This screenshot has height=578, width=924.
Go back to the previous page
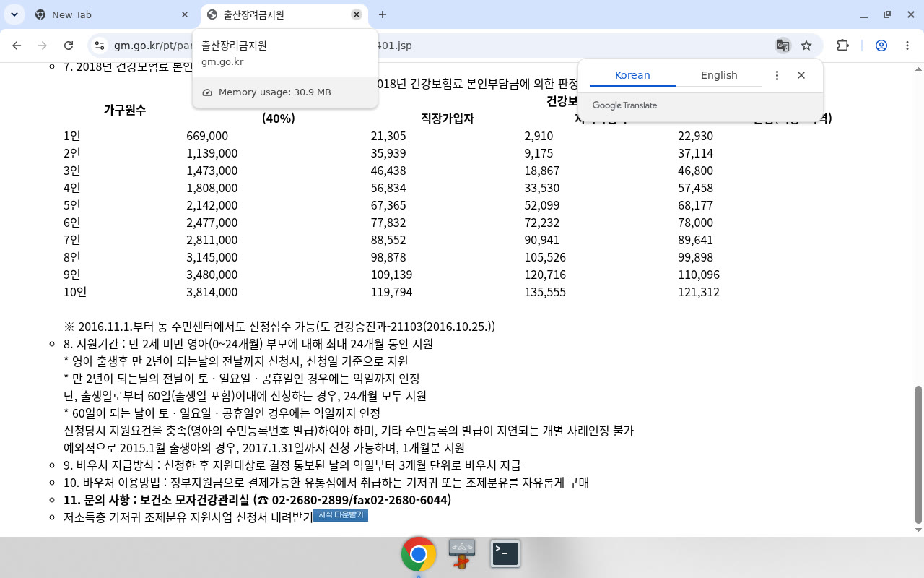tap(17, 46)
